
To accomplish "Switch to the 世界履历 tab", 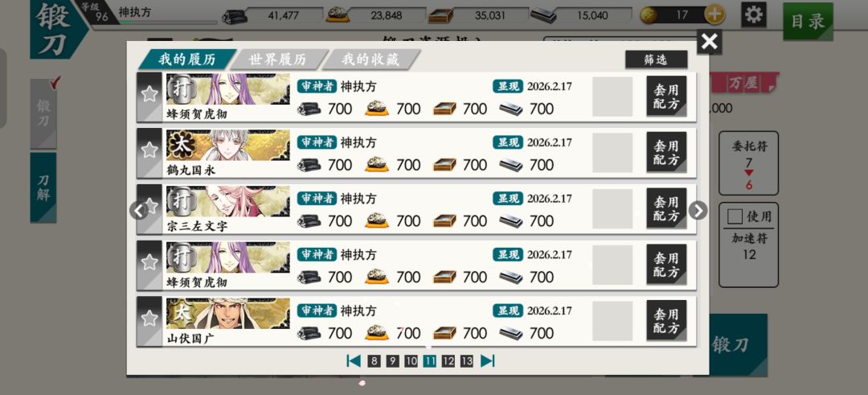I will (276, 60).
